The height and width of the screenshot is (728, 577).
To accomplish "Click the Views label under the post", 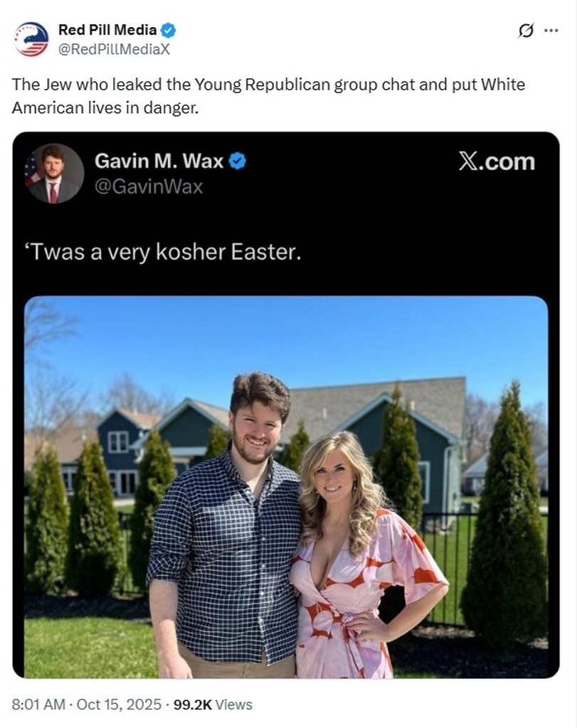I will pyautogui.click(x=234, y=705).
